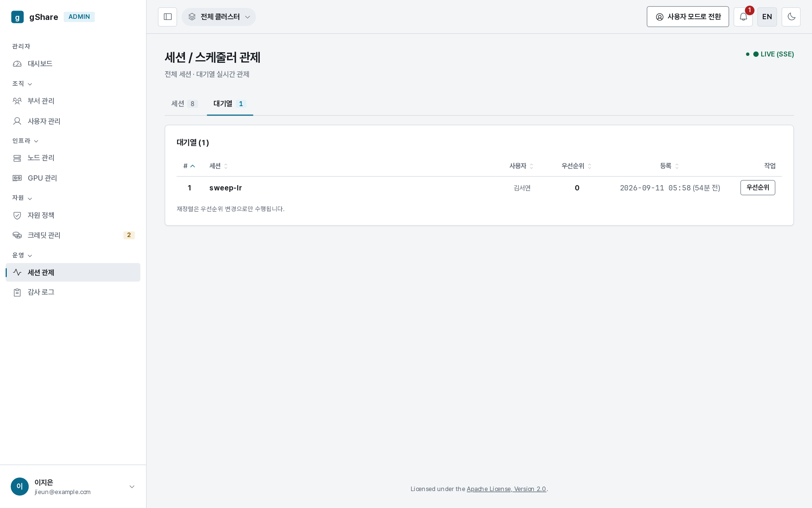
Task: Sort by the 세션 column header
Action: [219, 166]
